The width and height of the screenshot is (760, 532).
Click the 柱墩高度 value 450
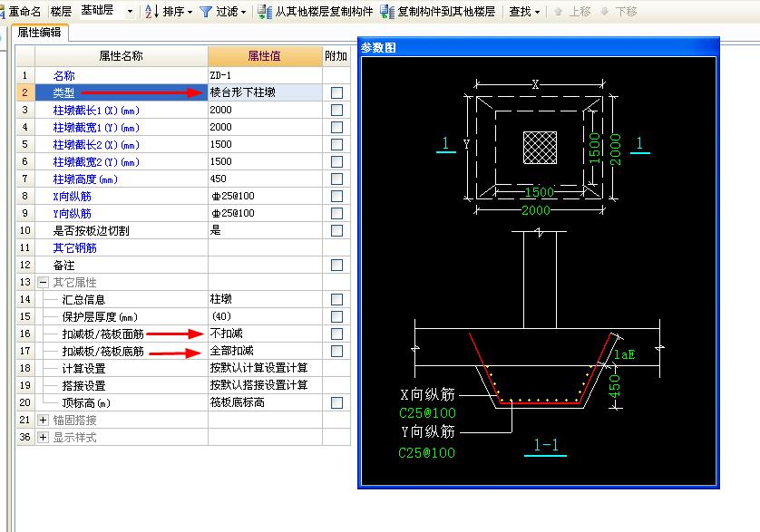(265, 179)
